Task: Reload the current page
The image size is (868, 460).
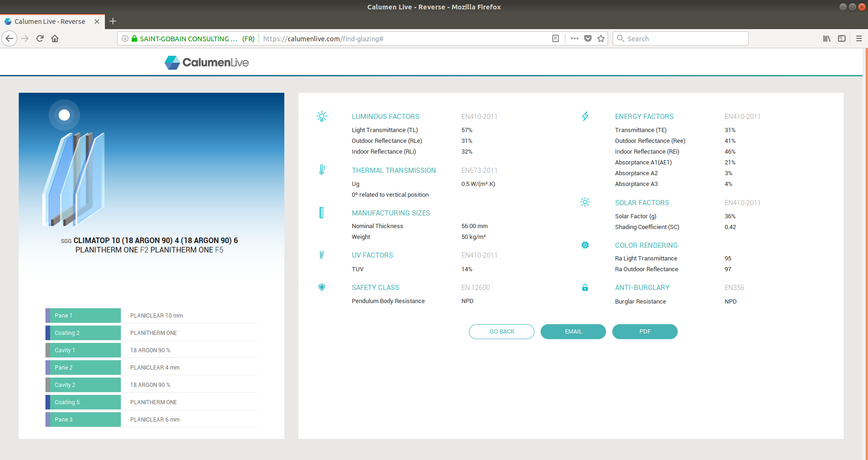Action: click(40, 38)
